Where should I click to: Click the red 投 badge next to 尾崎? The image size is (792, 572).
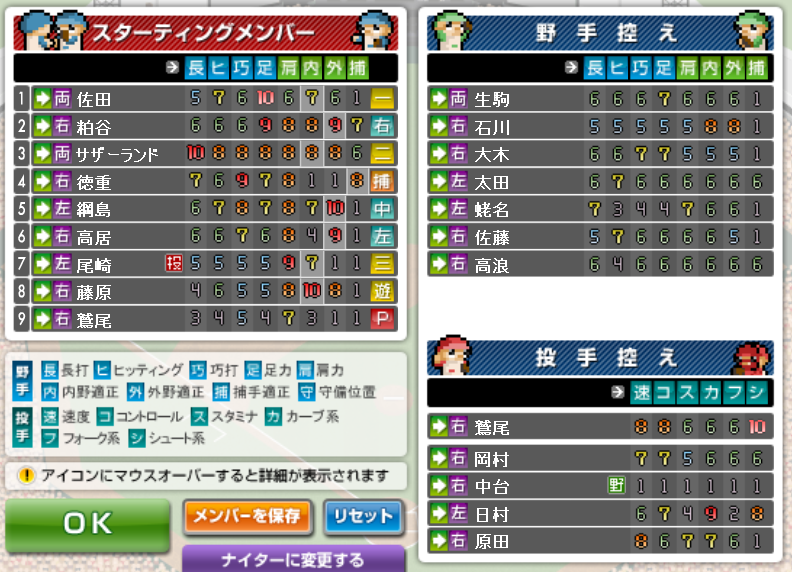click(x=174, y=263)
